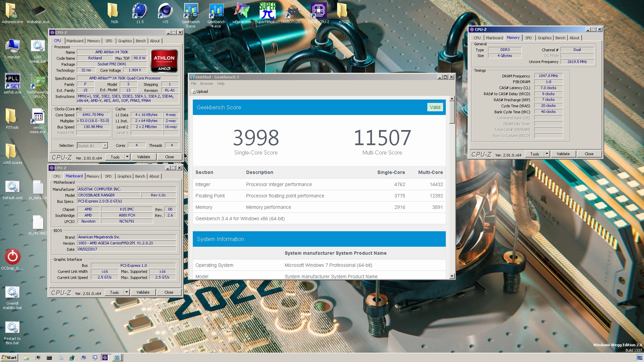644x362 pixels.
Task: Open Browser menu in Geekbench 3
Action: [207, 83]
